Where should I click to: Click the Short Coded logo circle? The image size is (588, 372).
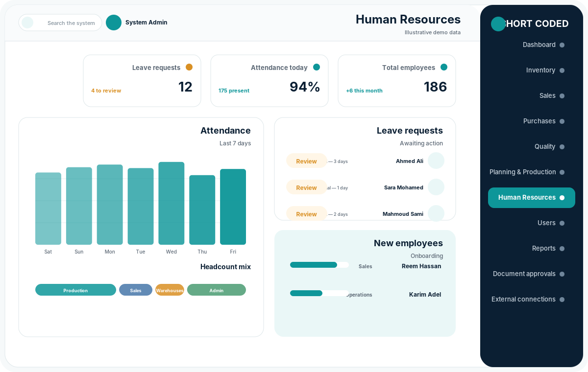point(498,24)
